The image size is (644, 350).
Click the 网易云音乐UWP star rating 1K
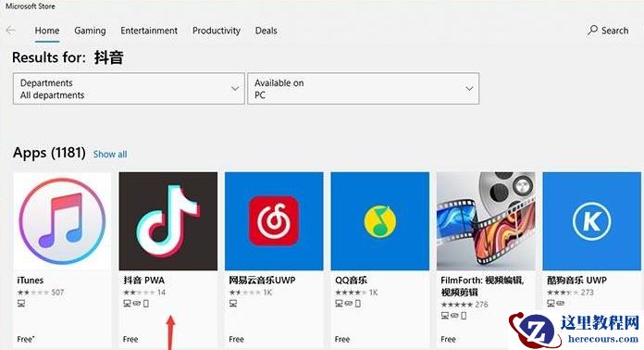pos(251,293)
